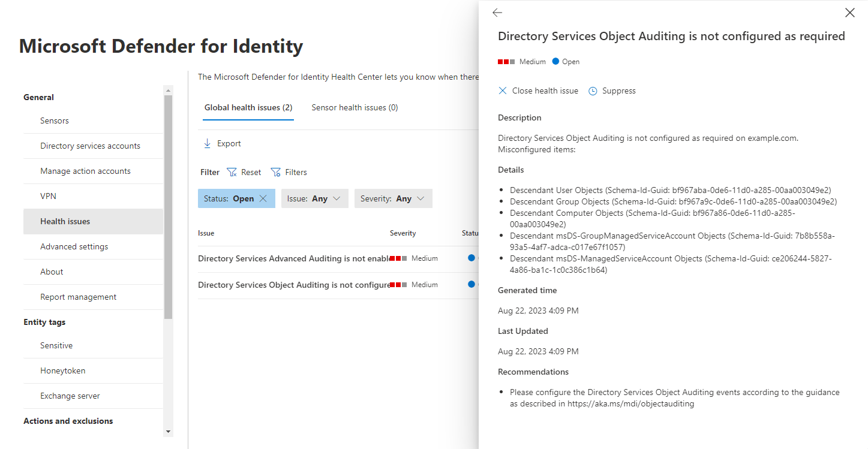The image size is (868, 449).
Task: Click the Medium severity indicator squares
Action: pos(506,61)
